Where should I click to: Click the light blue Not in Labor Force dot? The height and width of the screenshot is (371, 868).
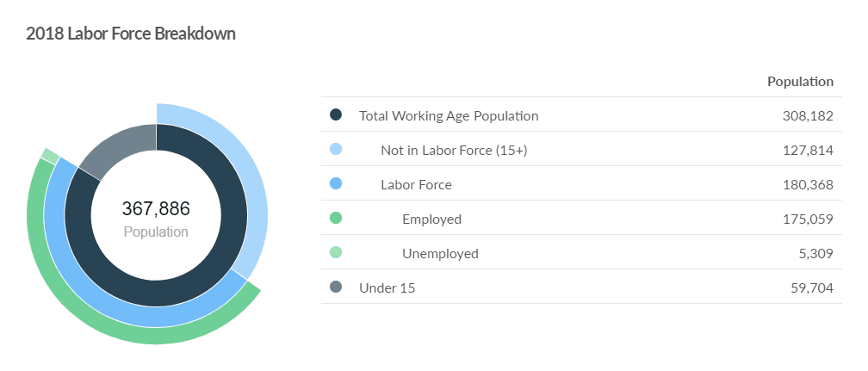pos(336,150)
